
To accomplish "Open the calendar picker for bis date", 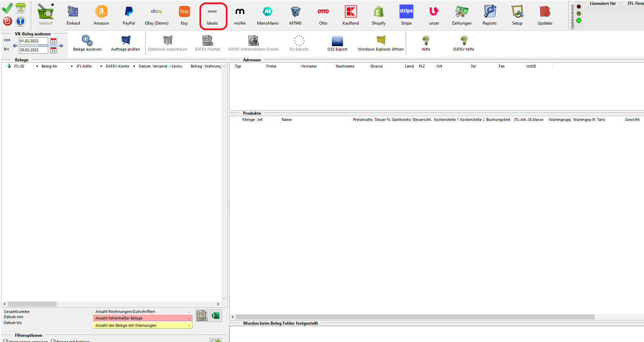I will 53,50.
